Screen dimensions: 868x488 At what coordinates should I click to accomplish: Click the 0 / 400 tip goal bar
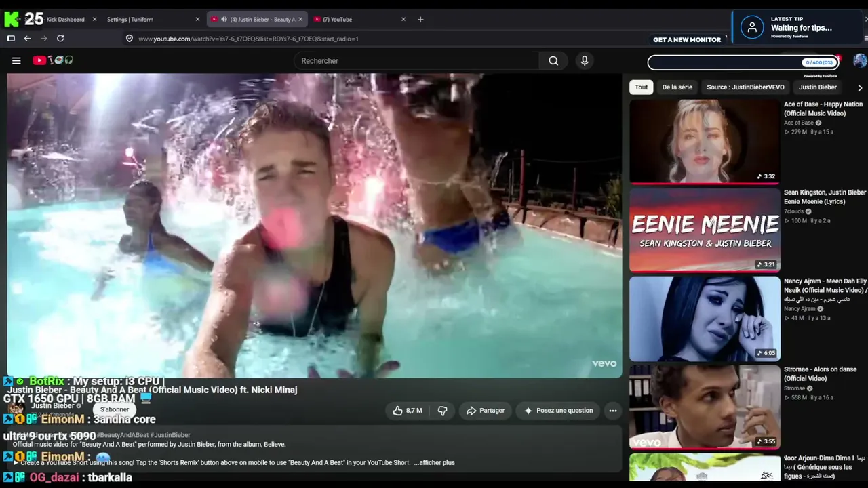click(x=743, y=63)
